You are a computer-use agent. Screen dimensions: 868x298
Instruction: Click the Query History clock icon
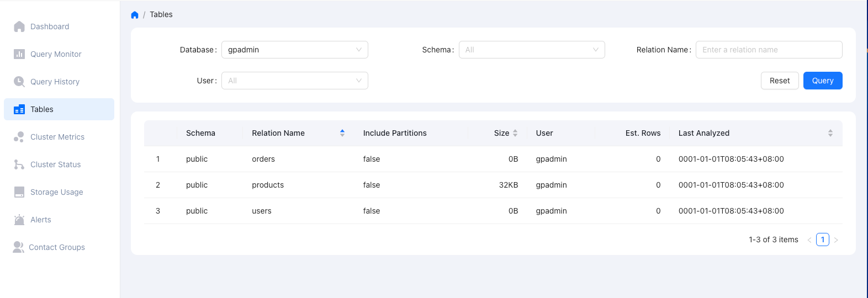click(x=19, y=82)
